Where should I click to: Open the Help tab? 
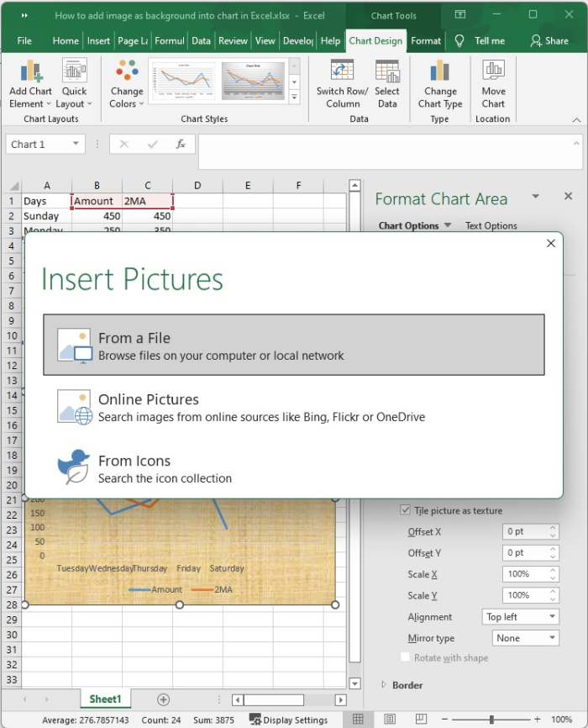pyautogui.click(x=330, y=41)
